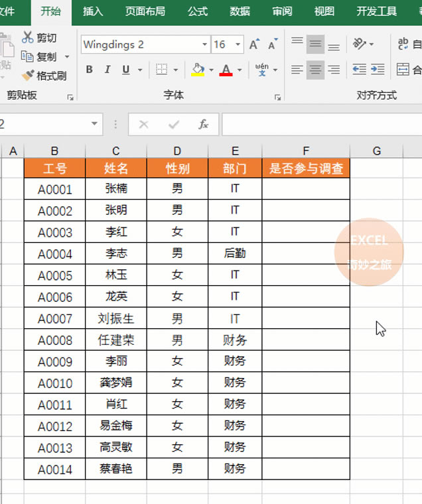This screenshot has height=504, width=422.
Task: Click inside the formula bar input
Action: pyautogui.click(x=322, y=124)
